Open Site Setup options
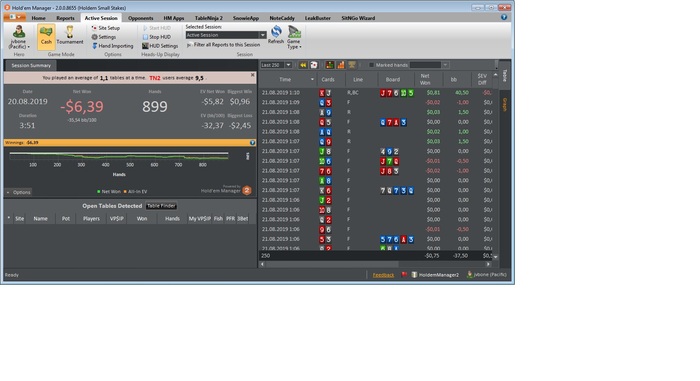700x381 pixels. tap(106, 28)
